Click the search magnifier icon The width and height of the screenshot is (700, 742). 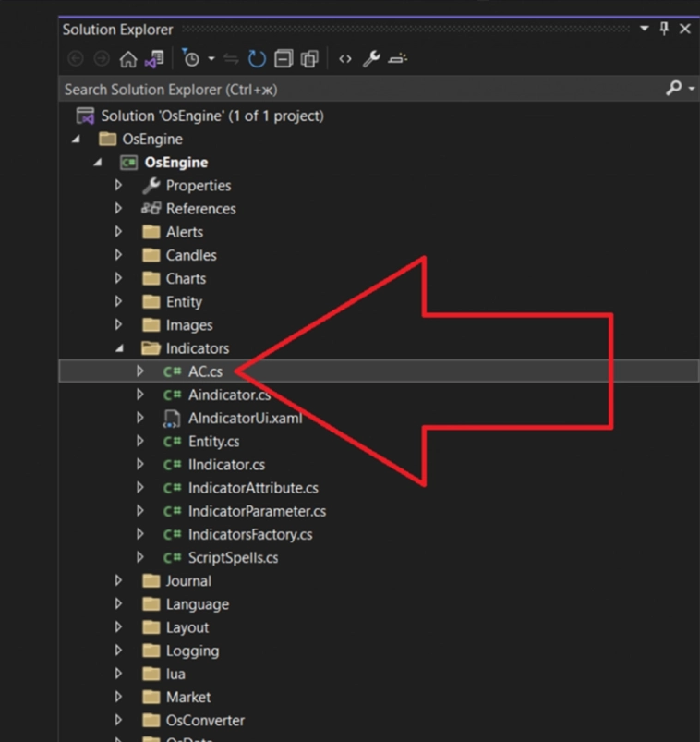[673, 89]
